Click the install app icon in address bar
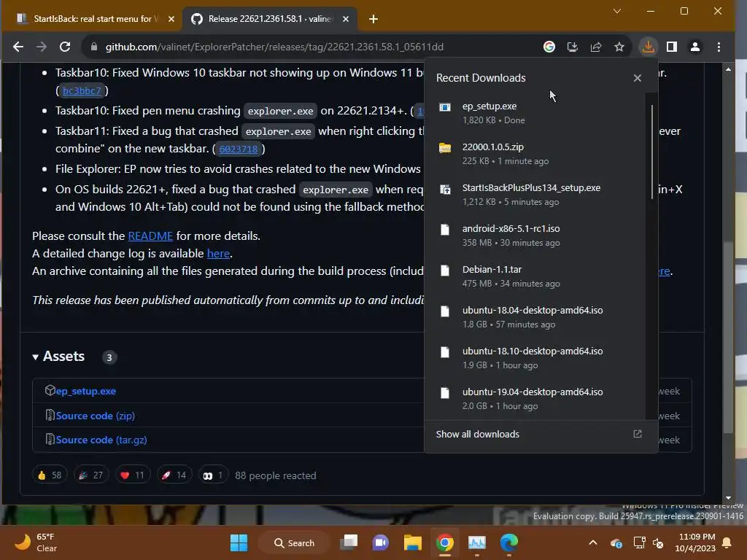 tap(573, 47)
